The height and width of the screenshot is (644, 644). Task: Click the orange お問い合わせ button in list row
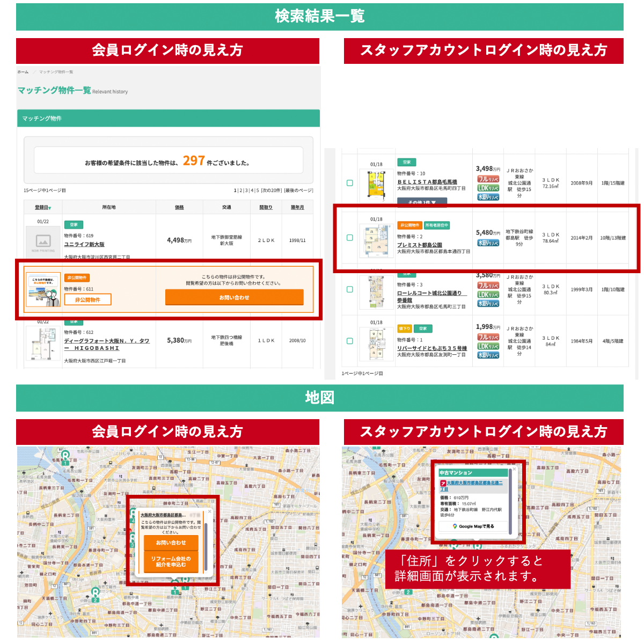(x=234, y=297)
